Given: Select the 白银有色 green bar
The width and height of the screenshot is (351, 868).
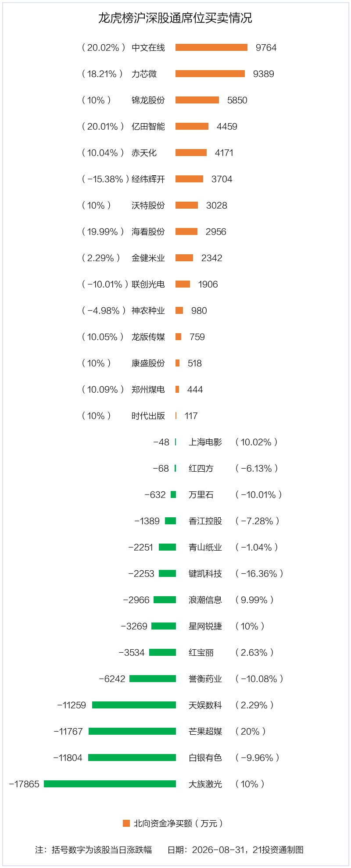Looking at the screenshot, I should (132, 758).
